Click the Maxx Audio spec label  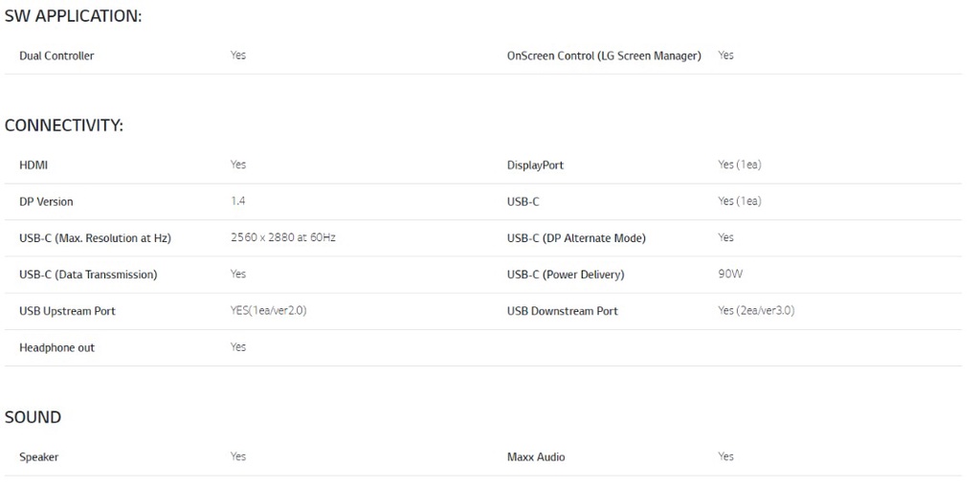536,457
